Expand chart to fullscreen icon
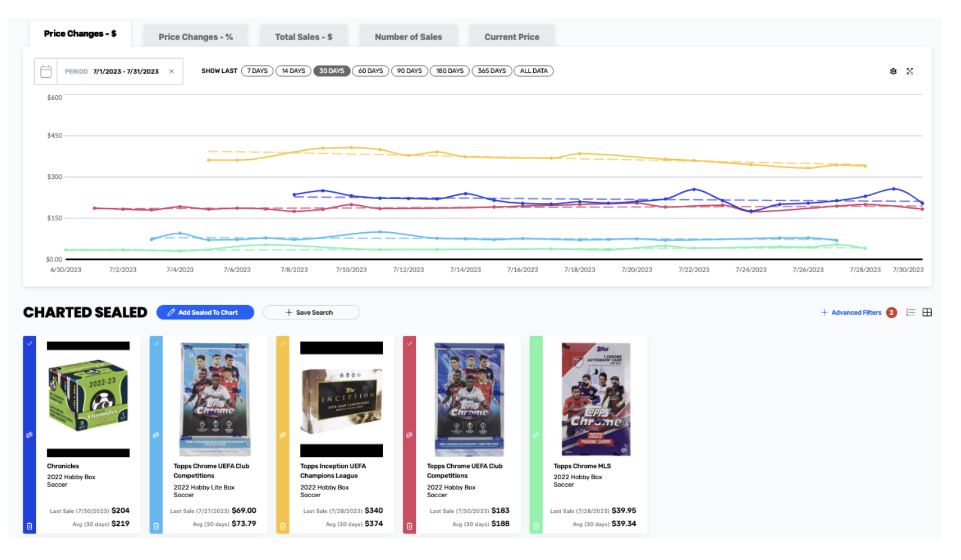 [910, 71]
